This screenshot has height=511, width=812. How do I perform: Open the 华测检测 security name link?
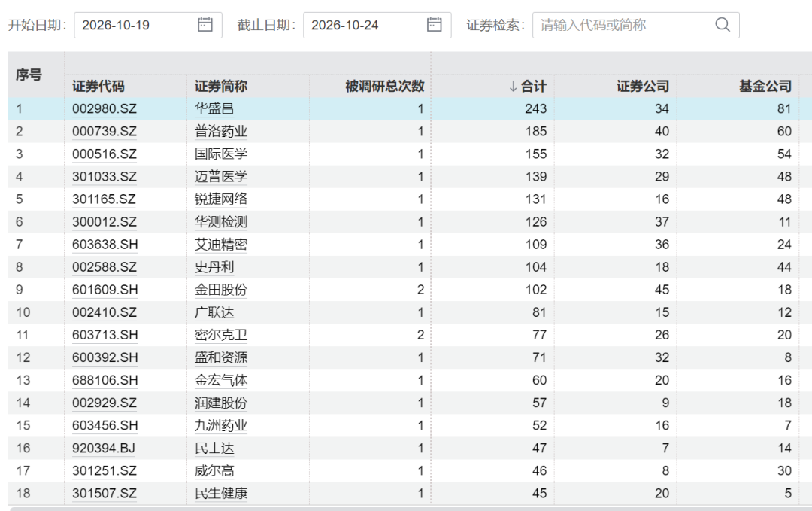pyautogui.click(x=221, y=222)
